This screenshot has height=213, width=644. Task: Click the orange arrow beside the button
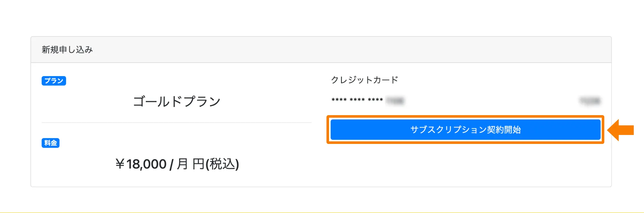click(621, 130)
